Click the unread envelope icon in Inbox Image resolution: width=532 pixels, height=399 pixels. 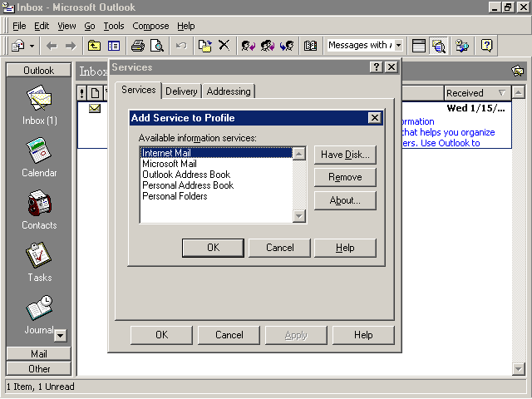point(95,109)
